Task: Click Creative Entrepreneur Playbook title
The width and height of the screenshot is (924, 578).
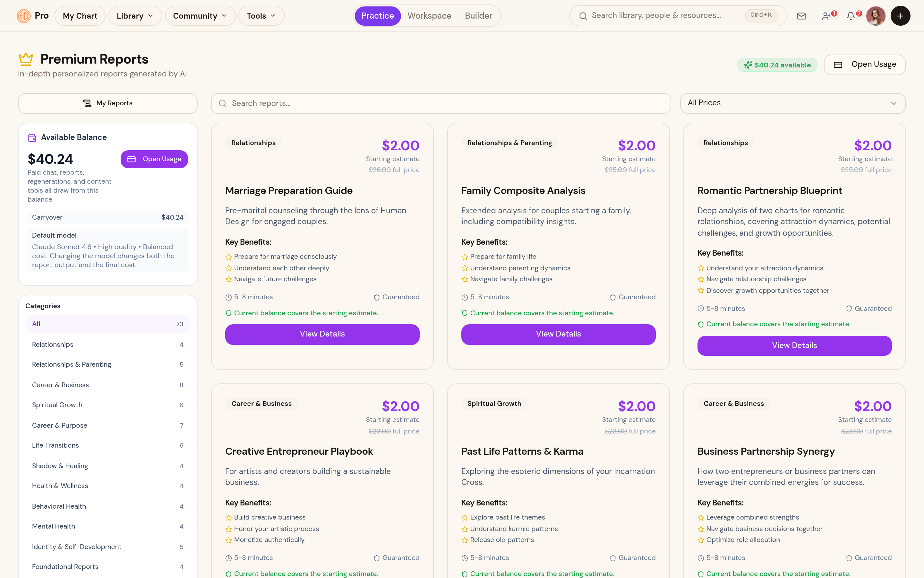Action: (x=299, y=451)
